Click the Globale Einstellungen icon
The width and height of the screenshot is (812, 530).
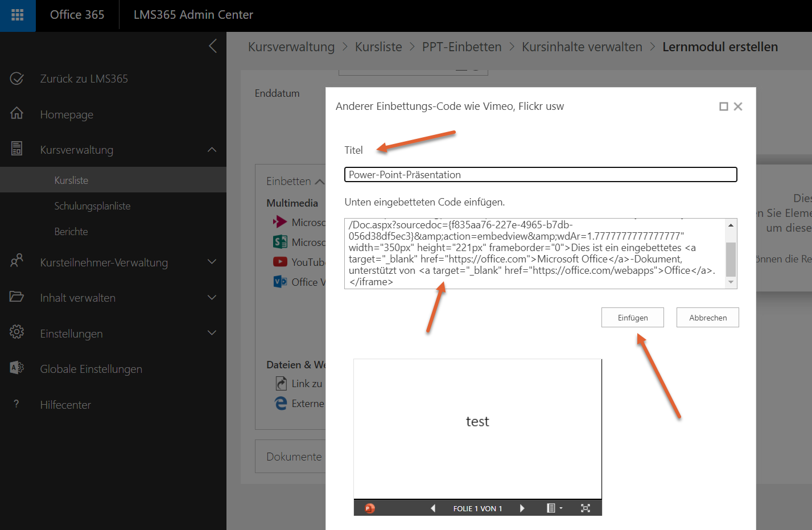click(x=17, y=368)
